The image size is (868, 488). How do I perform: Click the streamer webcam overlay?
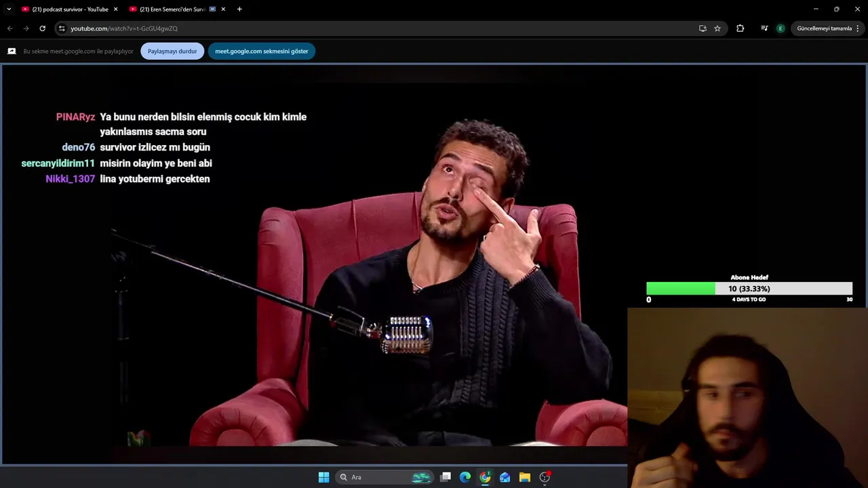click(x=747, y=398)
